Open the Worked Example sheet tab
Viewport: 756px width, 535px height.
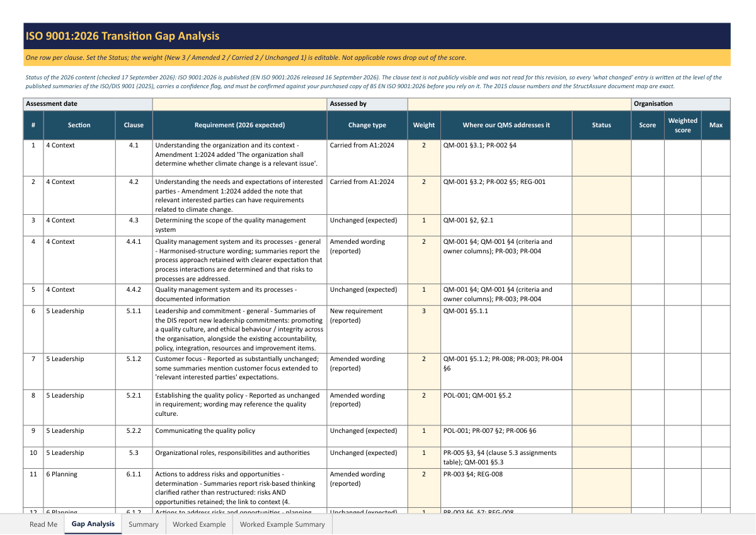[x=199, y=524]
